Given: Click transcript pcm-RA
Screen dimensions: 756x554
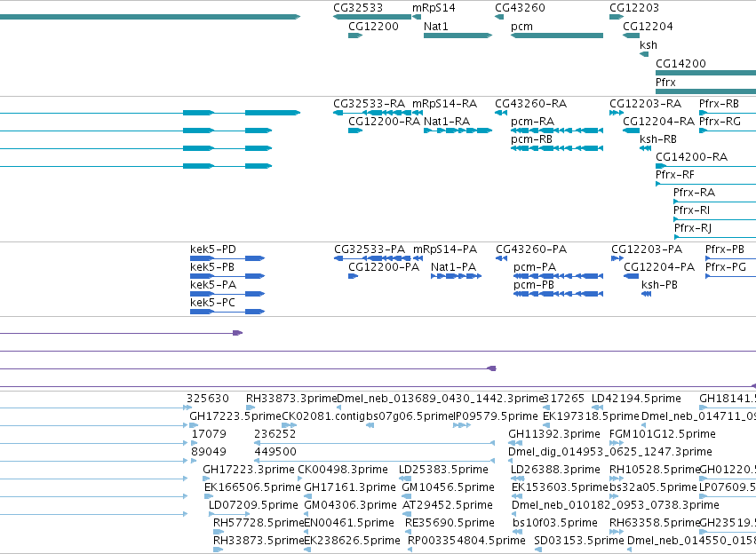Looking at the screenshot, I should click(x=532, y=122).
